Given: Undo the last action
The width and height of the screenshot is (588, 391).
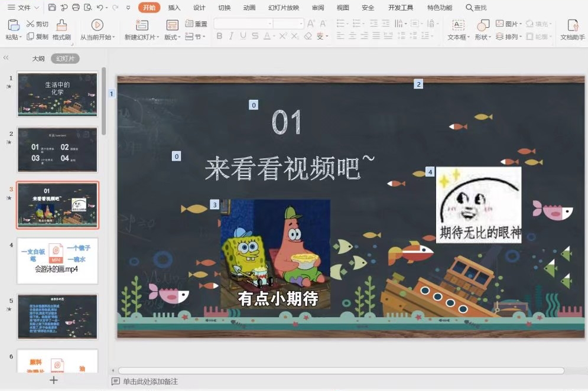Looking at the screenshot, I should tap(100, 8).
